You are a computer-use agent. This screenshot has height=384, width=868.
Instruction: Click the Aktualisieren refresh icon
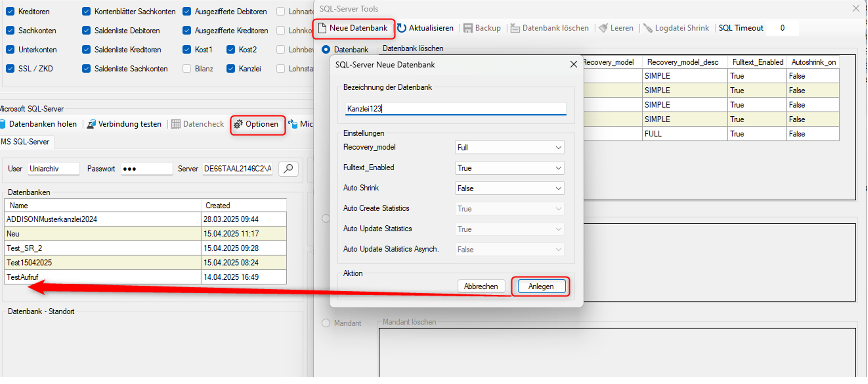point(402,28)
